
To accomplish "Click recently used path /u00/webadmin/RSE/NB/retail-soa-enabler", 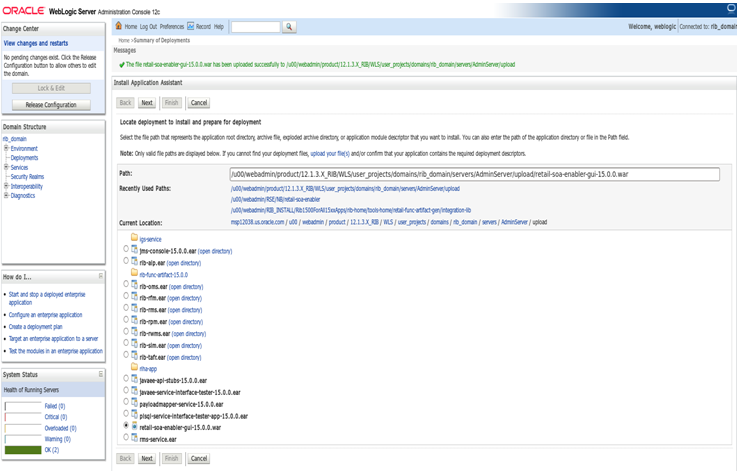I will click(x=275, y=199).
